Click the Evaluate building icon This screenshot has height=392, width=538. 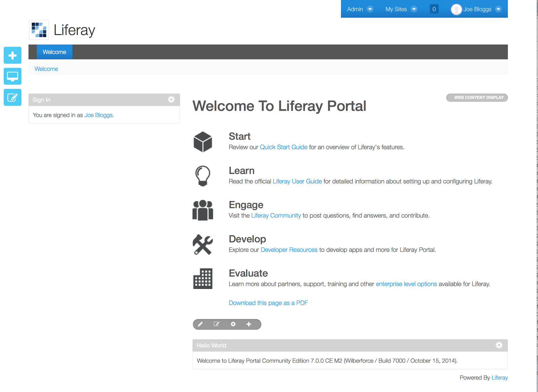[203, 278]
